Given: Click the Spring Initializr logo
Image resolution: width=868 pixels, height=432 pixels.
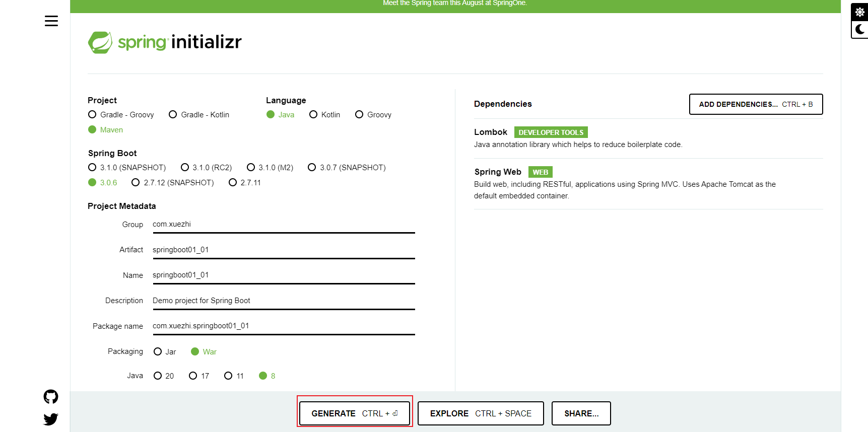Looking at the screenshot, I should [x=165, y=42].
